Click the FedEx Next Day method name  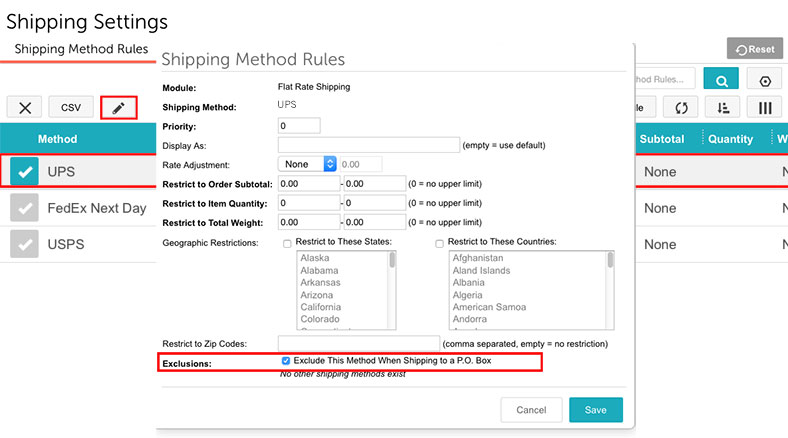(x=96, y=208)
